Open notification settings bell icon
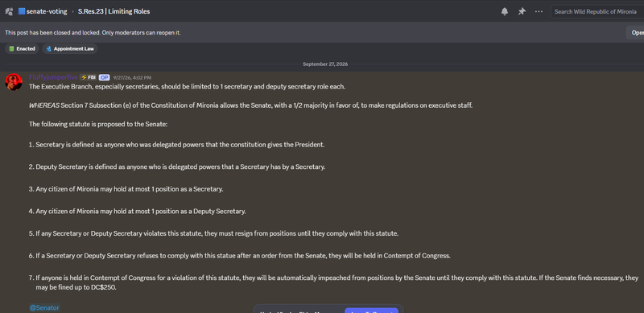The image size is (644, 313). pos(505,11)
